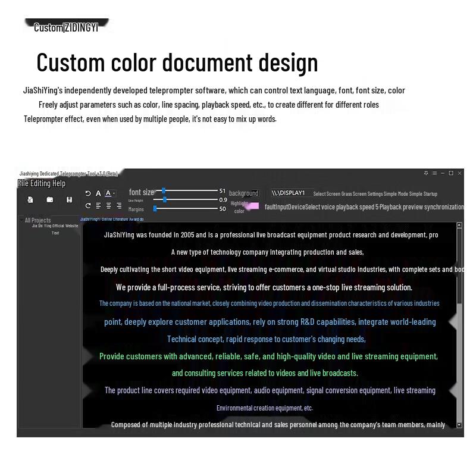Open the text color dropdown arrow

click(x=114, y=193)
